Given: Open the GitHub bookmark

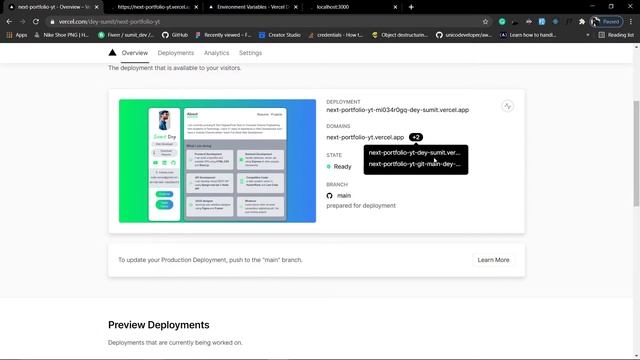Looking at the screenshot, I should click(x=175, y=35).
